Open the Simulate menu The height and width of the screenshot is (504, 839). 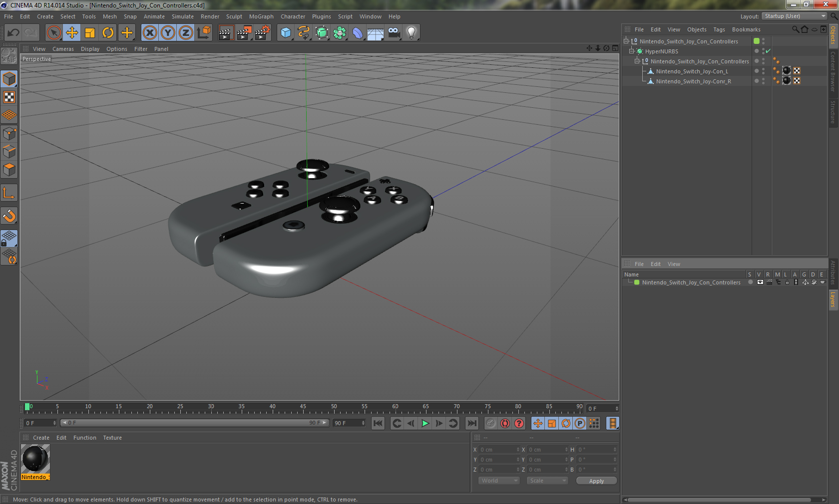[183, 16]
